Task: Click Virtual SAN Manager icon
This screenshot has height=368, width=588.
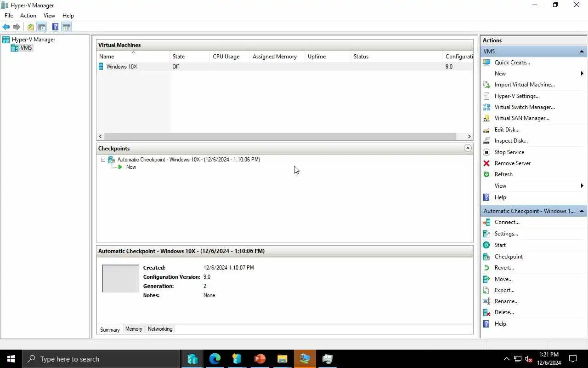Action: (486, 118)
